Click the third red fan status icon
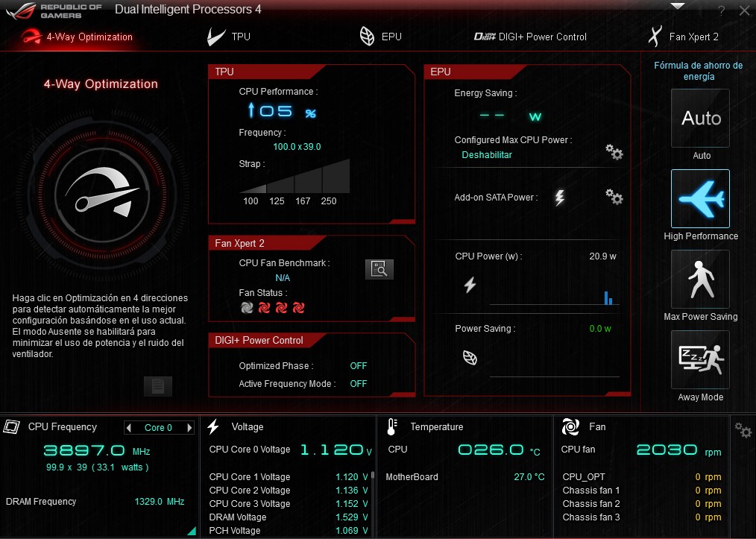The height and width of the screenshot is (539, 756). [282, 308]
